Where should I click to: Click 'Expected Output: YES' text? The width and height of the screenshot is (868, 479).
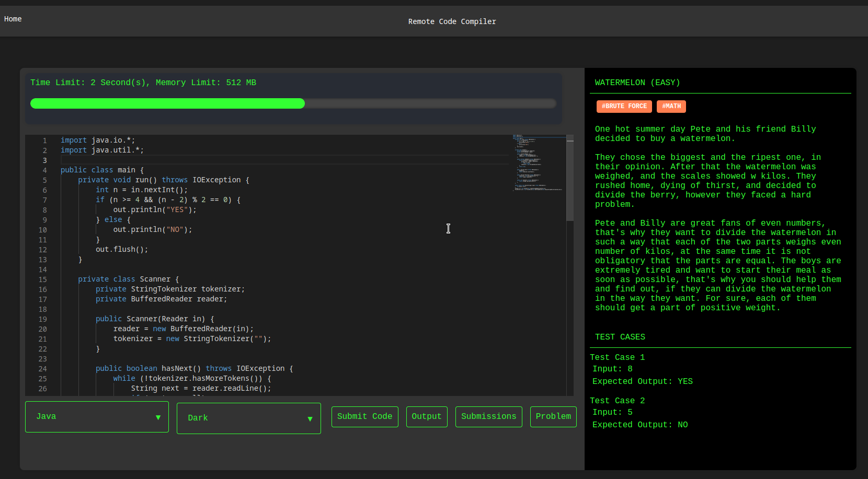(x=643, y=381)
